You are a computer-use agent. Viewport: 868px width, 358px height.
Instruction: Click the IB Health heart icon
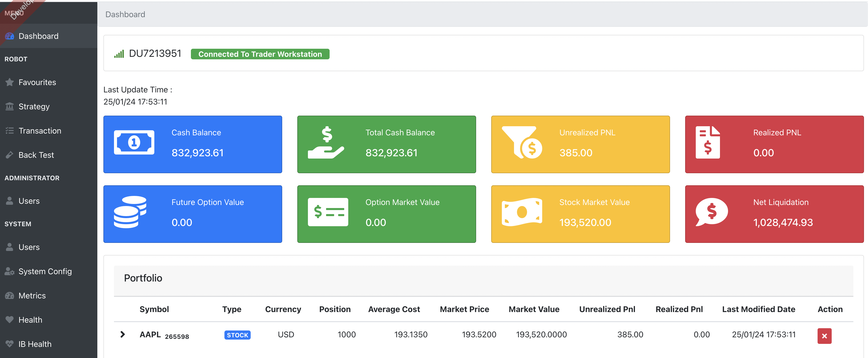(9, 344)
